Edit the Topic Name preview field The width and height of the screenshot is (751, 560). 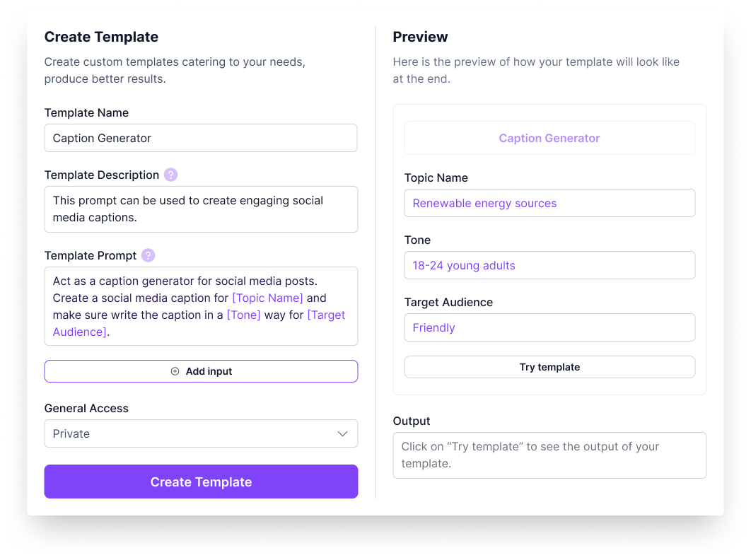tap(549, 203)
